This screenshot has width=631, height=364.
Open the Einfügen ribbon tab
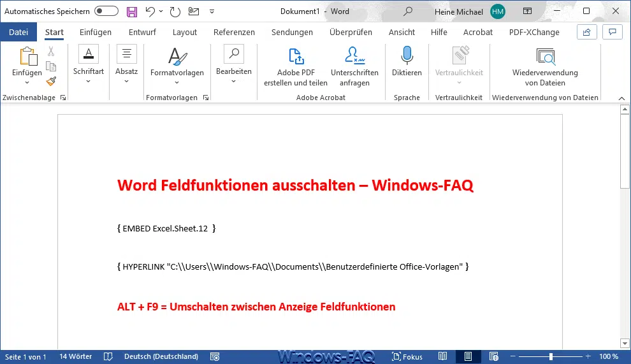coord(96,32)
